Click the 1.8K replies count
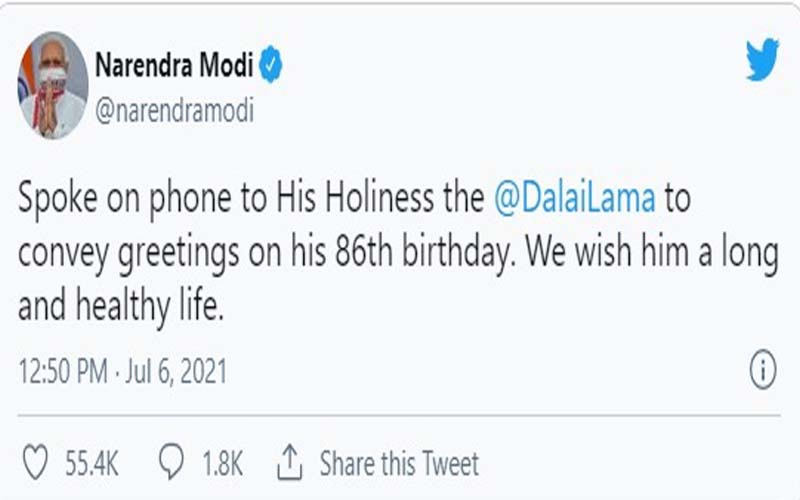 (222, 463)
